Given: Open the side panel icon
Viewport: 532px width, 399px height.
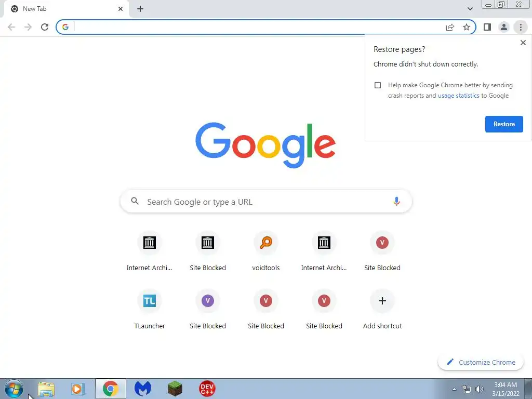Looking at the screenshot, I should point(487,27).
